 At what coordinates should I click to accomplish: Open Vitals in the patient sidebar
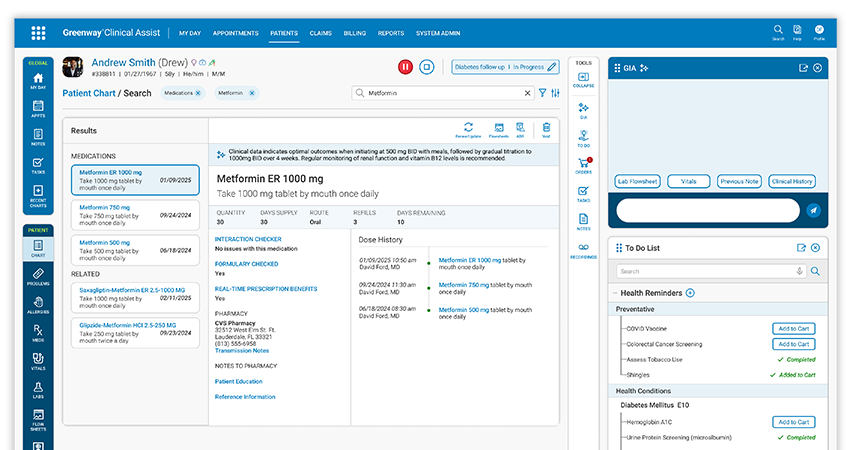[38, 360]
